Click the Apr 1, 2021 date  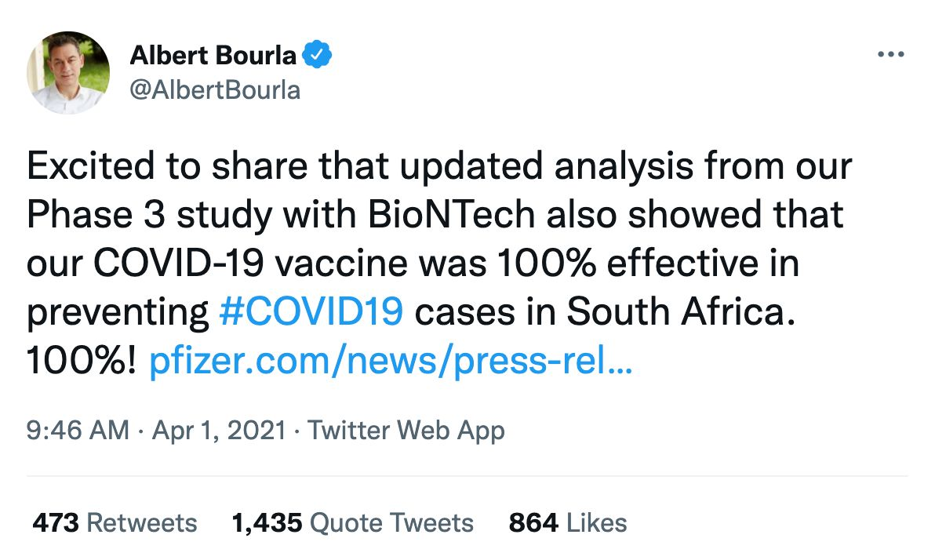[x=219, y=431]
